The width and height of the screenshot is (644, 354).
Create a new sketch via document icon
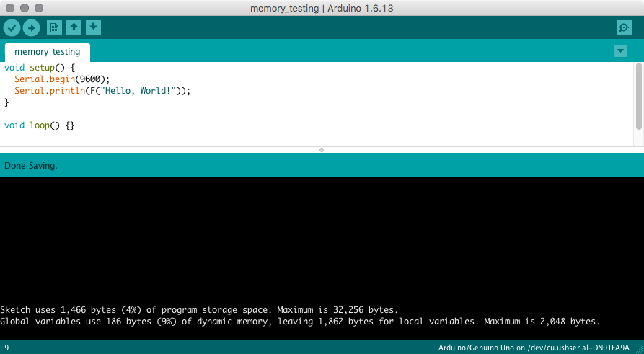tap(54, 28)
